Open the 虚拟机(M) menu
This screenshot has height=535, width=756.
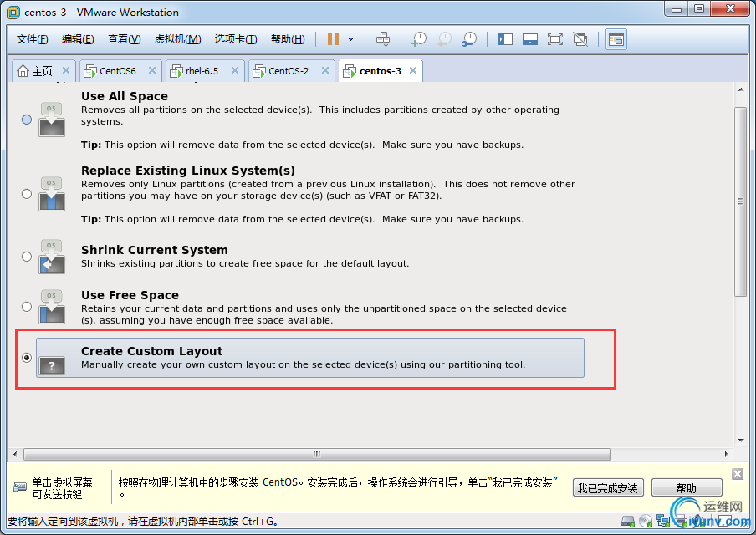coord(177,39)
